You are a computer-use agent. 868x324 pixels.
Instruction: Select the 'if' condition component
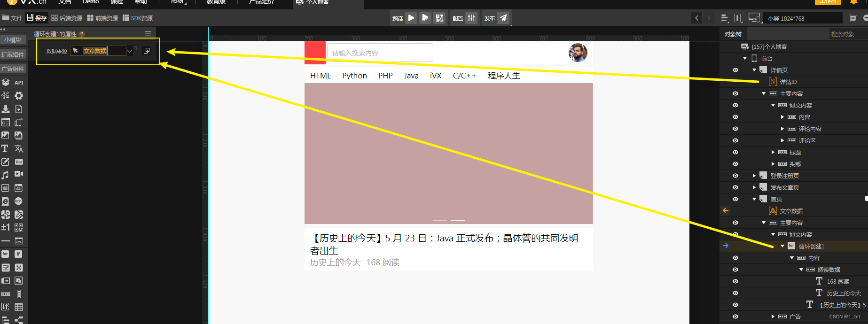[19, 254]
